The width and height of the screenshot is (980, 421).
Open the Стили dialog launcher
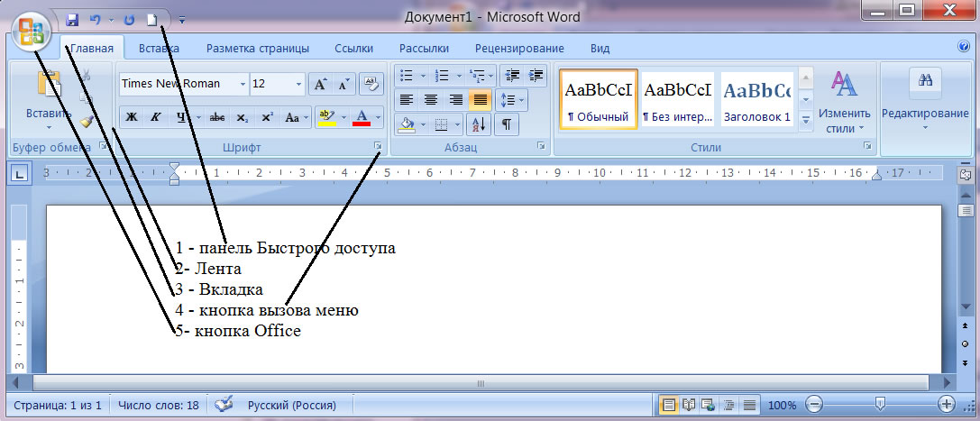point(867,147)
